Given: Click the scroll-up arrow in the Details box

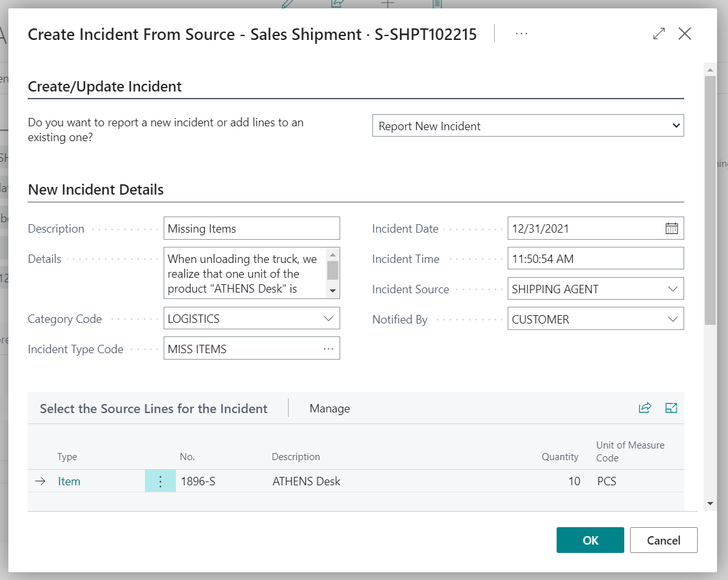Looking at the screenshot, I should pyautogui.click(x=333, y=255).
